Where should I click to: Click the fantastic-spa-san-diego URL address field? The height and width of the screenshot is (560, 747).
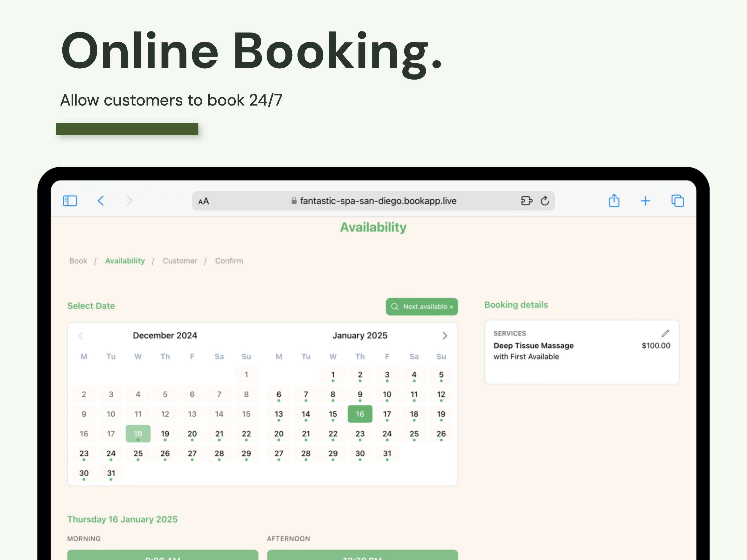pos(378,201)
